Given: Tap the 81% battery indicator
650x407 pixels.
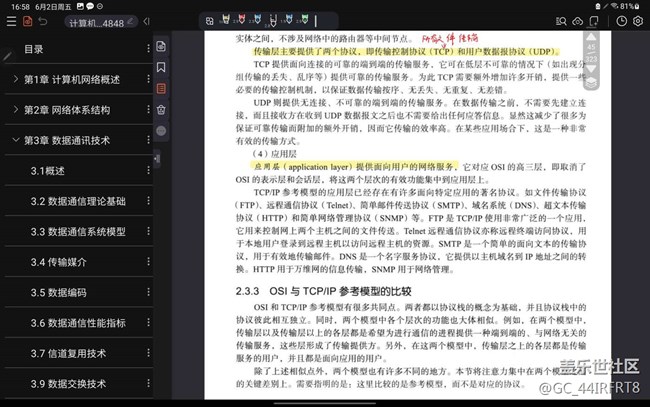Looking at the screenshot, I should [630, 6].
